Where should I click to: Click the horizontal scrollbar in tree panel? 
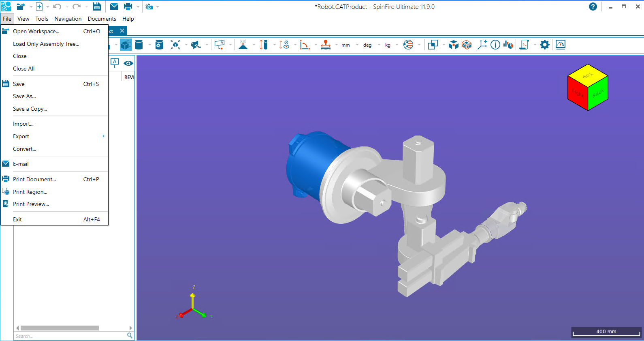[x=60, y=328]
